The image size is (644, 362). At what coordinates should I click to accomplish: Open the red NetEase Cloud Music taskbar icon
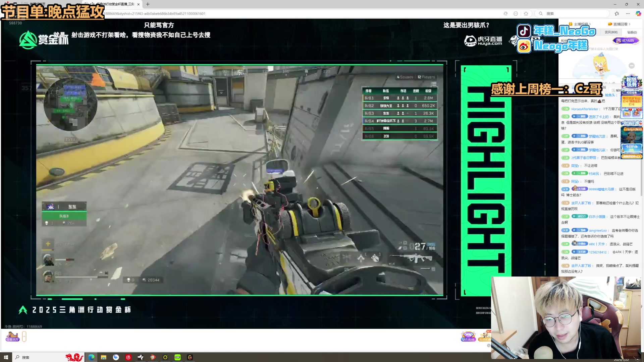tap(128, 357)
